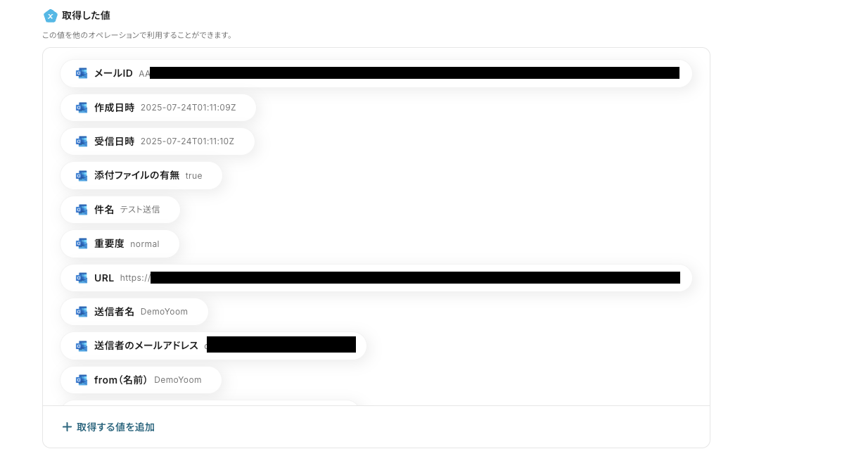Select the 受信日時 2025-07-24T01:11:10Z pill
The image size is (868, 456).
point(158,141)
